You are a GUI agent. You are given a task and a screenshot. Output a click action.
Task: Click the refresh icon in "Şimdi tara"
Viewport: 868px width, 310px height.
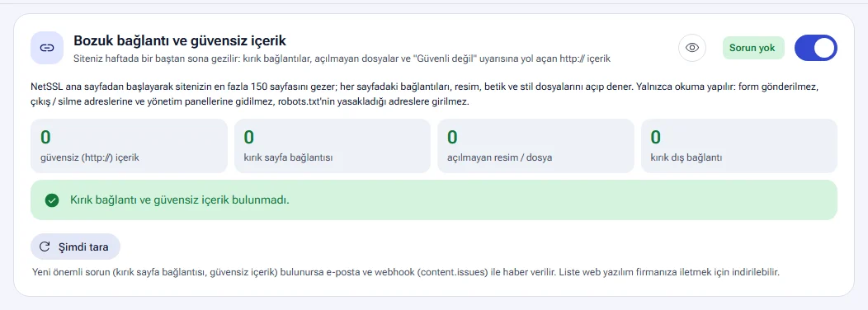click(45, 247)
